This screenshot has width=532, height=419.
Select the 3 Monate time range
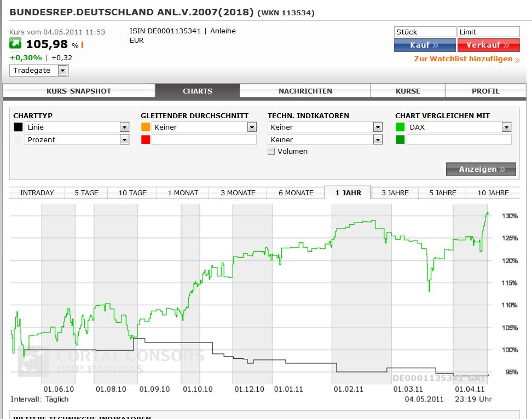(238, 193)
